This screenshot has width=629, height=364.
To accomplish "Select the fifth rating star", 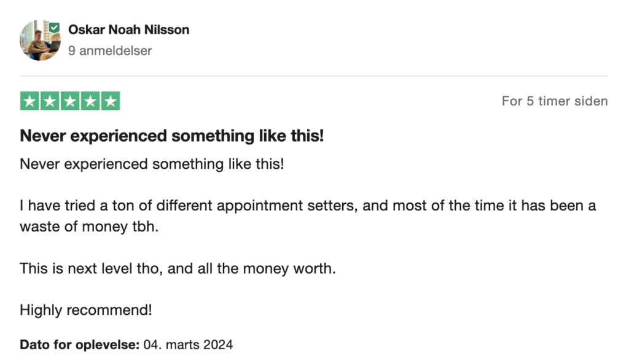I will click(x=111, y=101).
